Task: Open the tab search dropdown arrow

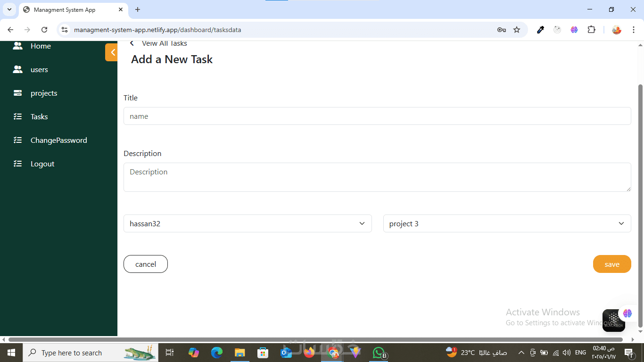Action: (x=9, y=9)
